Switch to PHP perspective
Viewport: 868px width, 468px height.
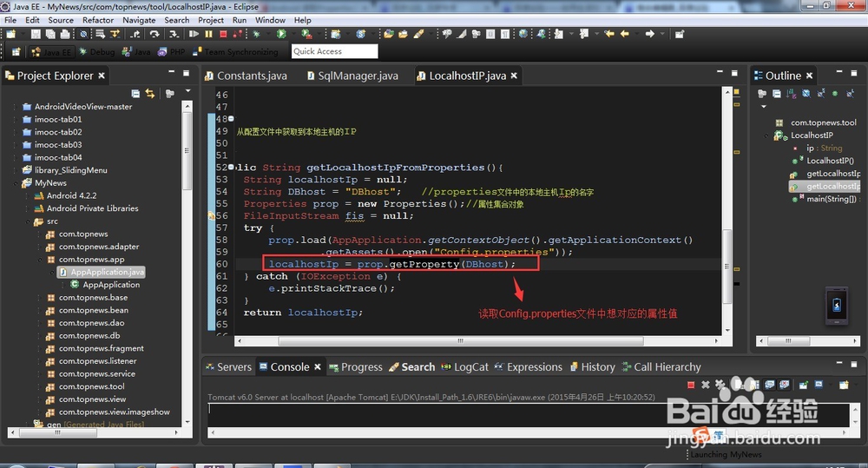(171, 51)
